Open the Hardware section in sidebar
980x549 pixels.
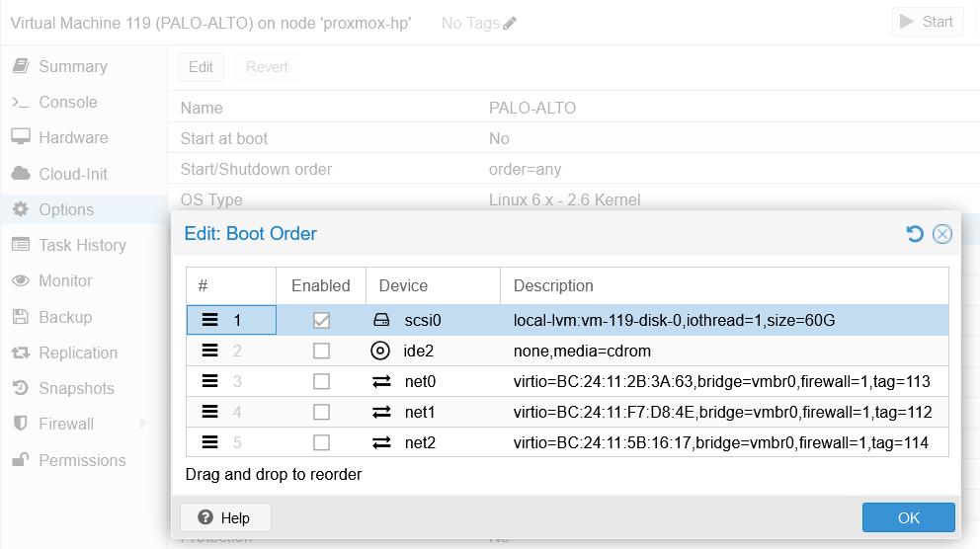[73, 138]
